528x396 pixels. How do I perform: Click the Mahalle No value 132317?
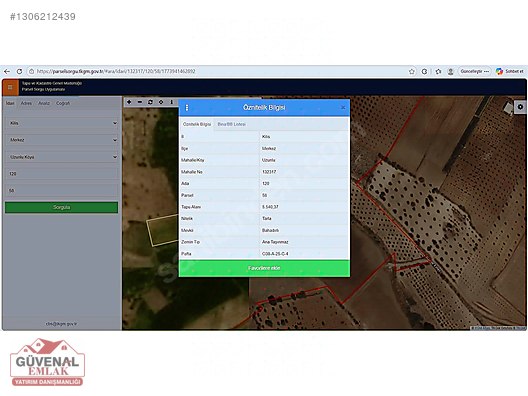pos(269,172)
